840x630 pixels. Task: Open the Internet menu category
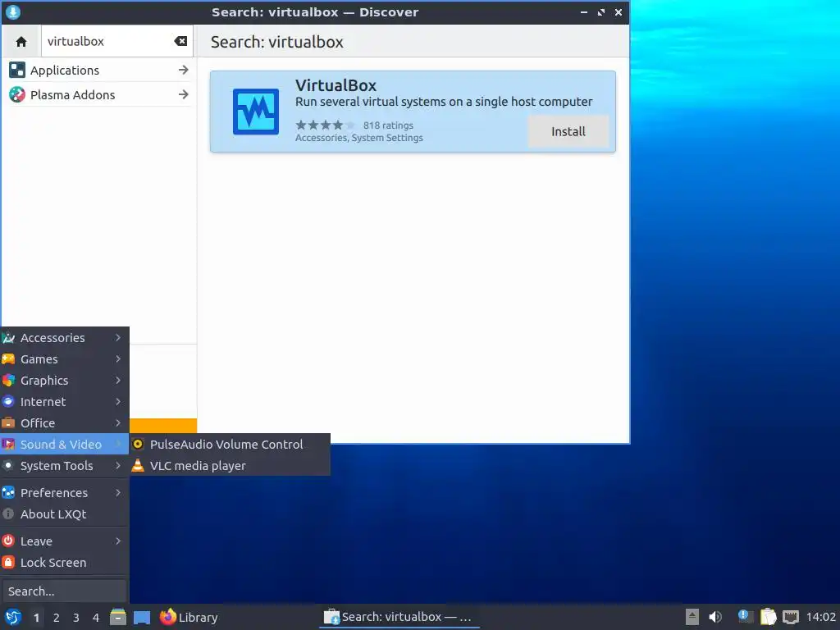tap(64, 402)
